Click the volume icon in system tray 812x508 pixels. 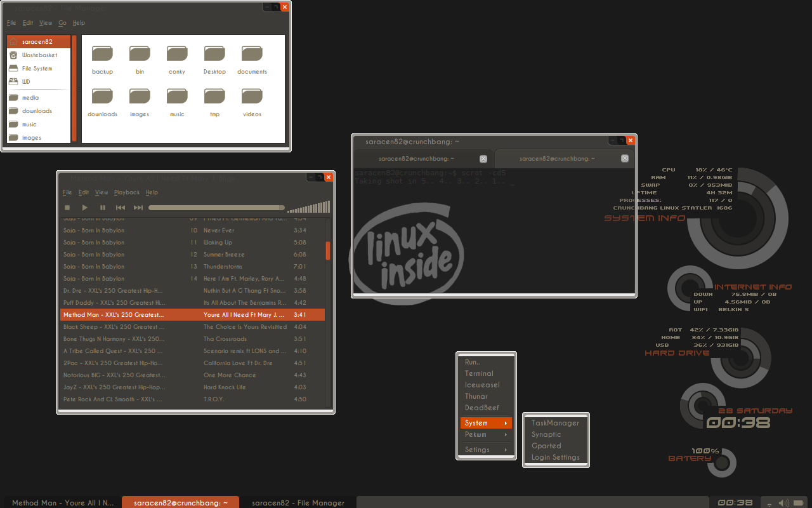pos(783,503)
